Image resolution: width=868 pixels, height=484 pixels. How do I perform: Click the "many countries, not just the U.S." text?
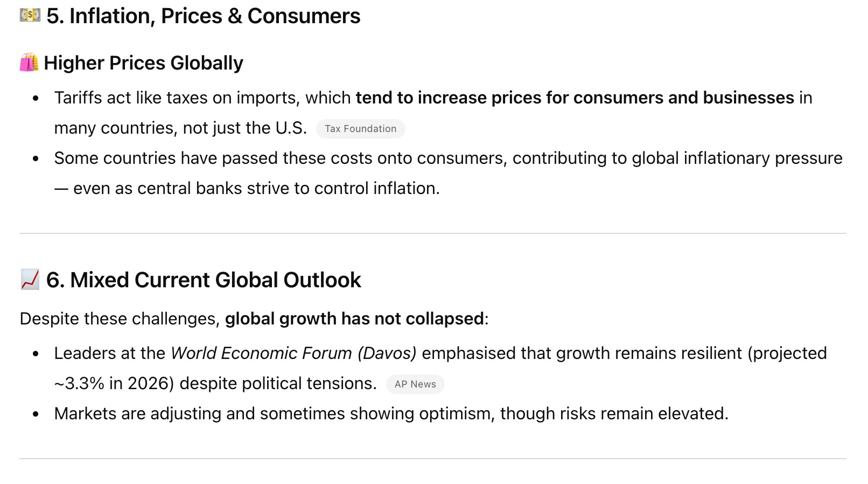click(180, 128)
